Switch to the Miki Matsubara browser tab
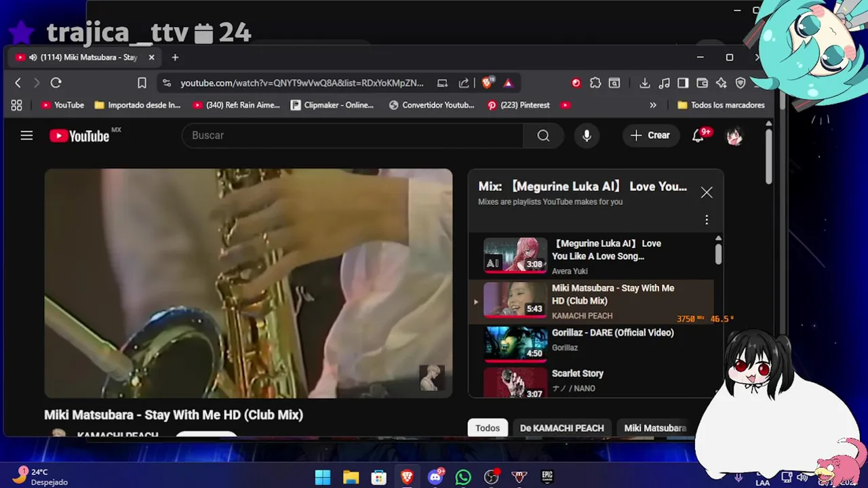Viewport: 868px width, 488px height. tap(85, 58)
